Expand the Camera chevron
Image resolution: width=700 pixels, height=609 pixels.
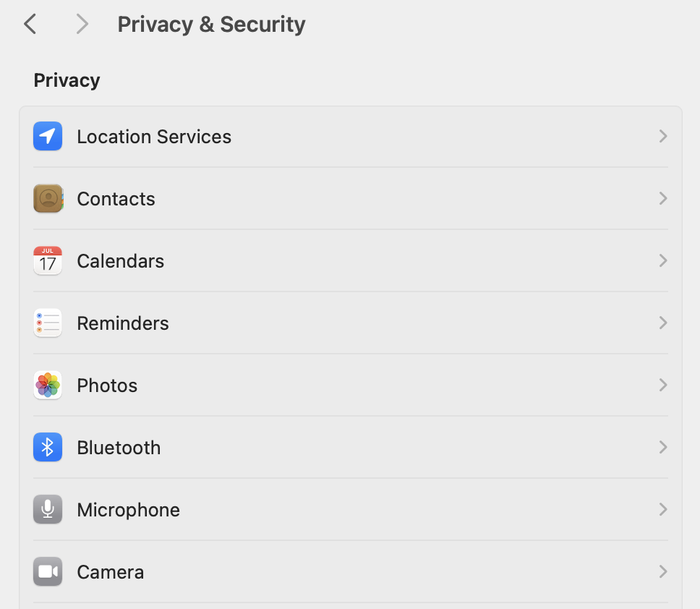click(663, 571)
